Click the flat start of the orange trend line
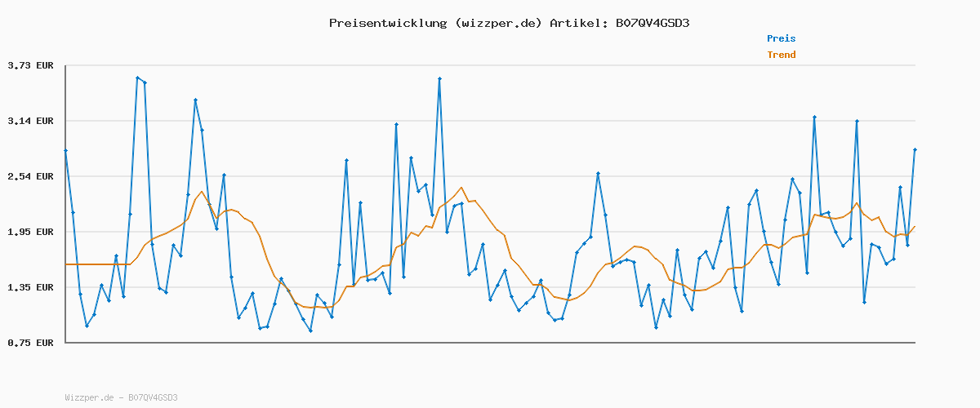This screenshot has width=980, height=408. tap(98, 264)
